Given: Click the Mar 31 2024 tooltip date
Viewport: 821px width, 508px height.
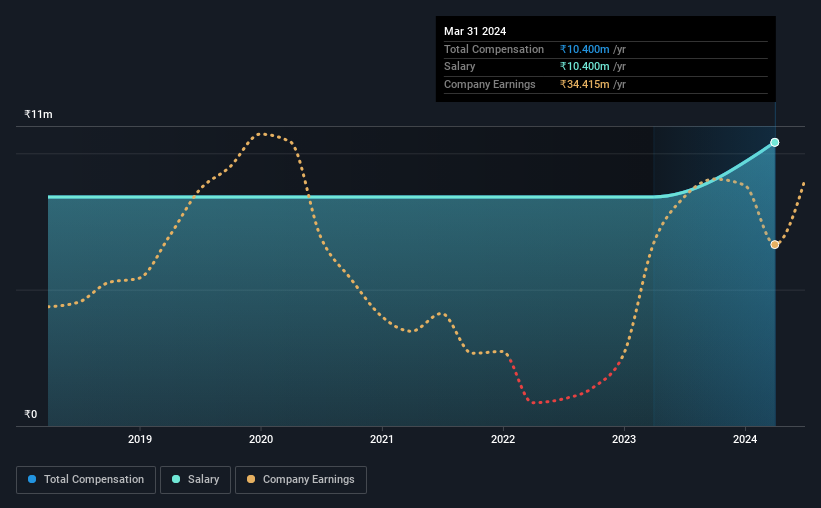Looking at the screenshot, I should 475,31.
